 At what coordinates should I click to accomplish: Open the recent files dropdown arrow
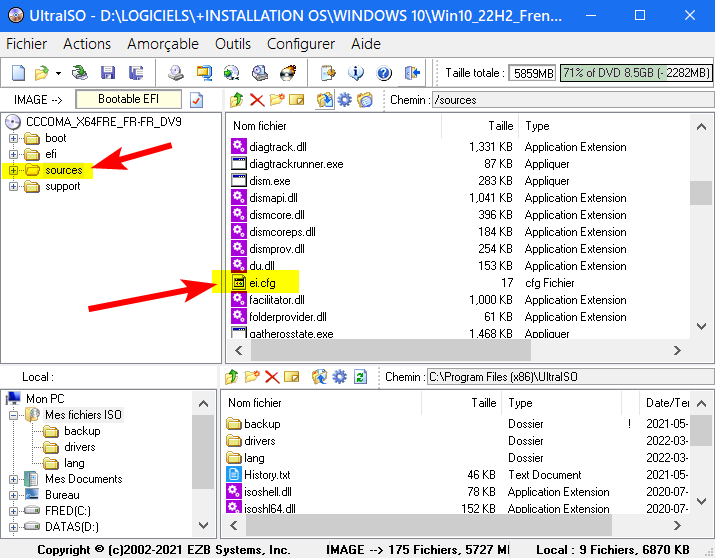[x=58, y=73]
